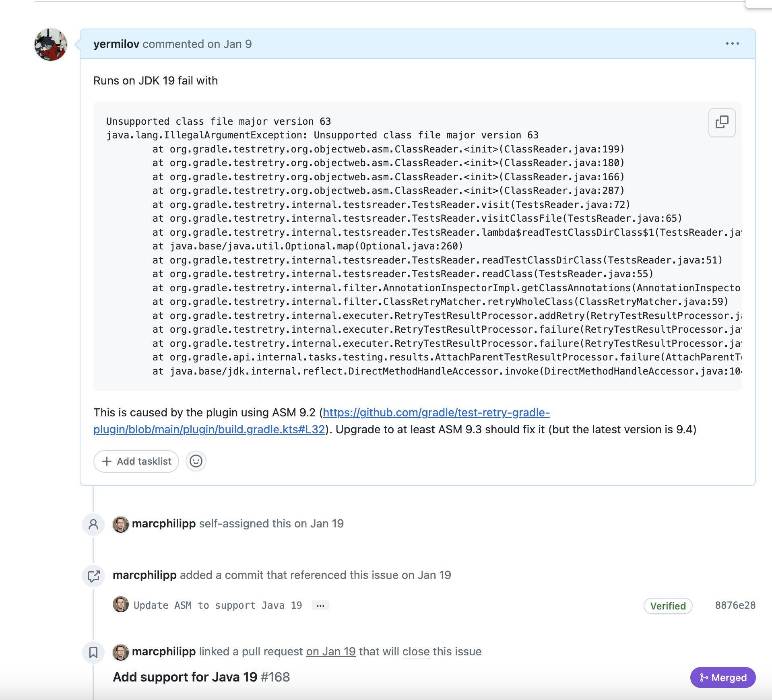
Task: Click the linked pull request bookmark icon
Action: [x=93, y=652]
